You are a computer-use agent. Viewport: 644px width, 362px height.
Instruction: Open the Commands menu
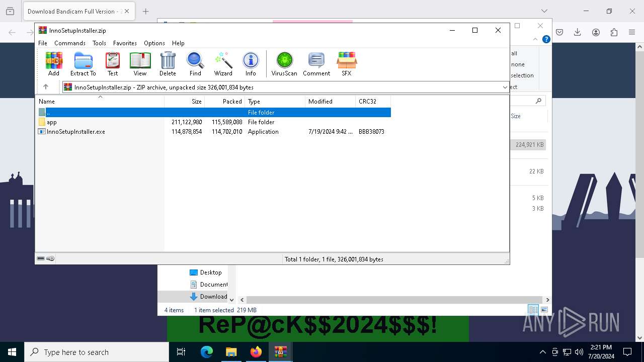tap(70, 43)
